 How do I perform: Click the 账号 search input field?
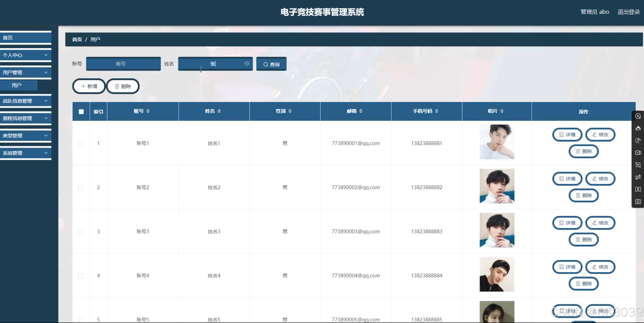pyautogui.click(x=123, y=64)
